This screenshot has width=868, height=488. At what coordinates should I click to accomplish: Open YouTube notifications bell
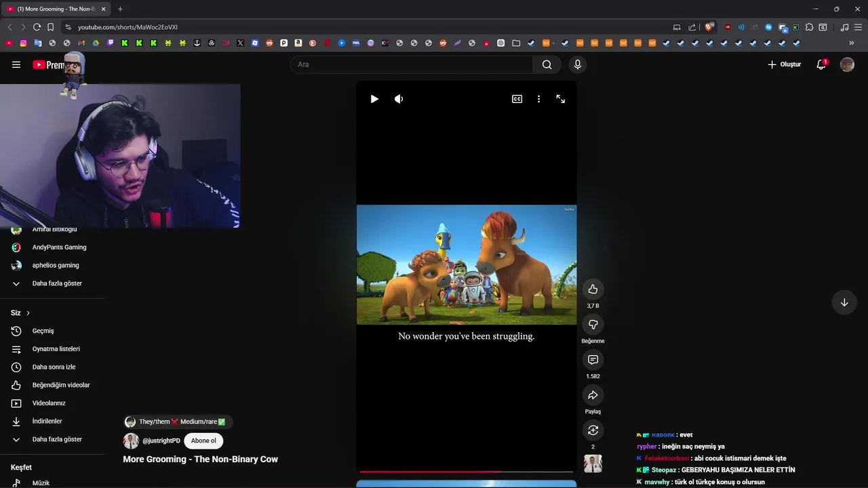coord(821,64)
